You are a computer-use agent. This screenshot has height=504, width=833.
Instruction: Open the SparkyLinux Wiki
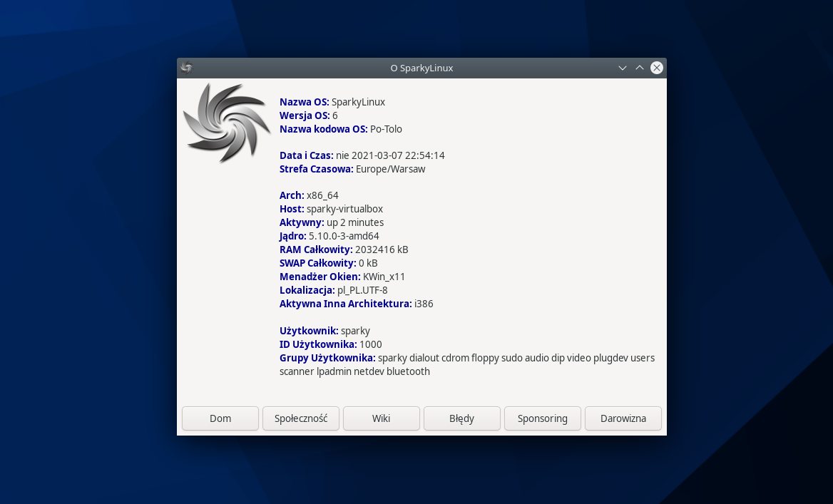tap(381, 418)
